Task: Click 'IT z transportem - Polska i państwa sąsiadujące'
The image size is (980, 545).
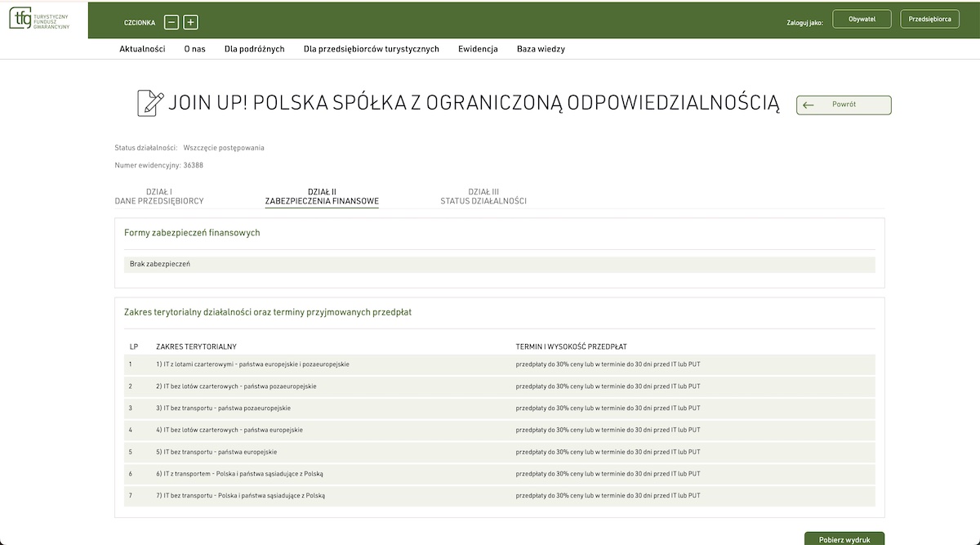Action: click(240, 474)
